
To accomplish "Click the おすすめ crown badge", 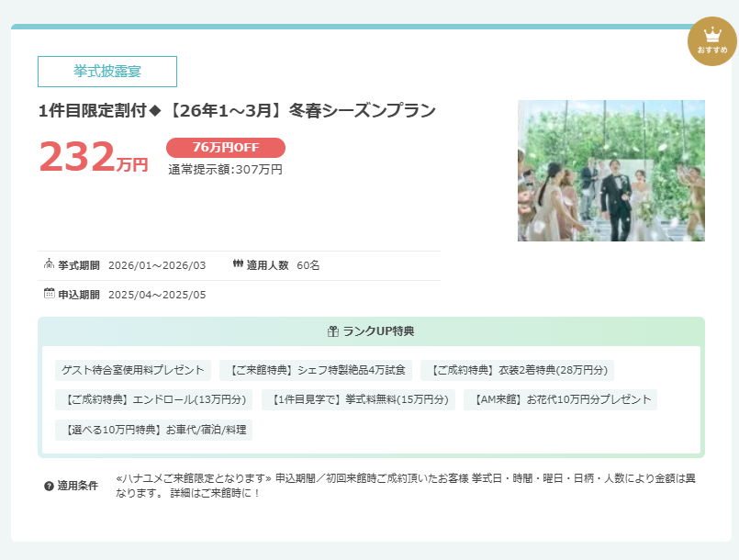I will [712, 41].
